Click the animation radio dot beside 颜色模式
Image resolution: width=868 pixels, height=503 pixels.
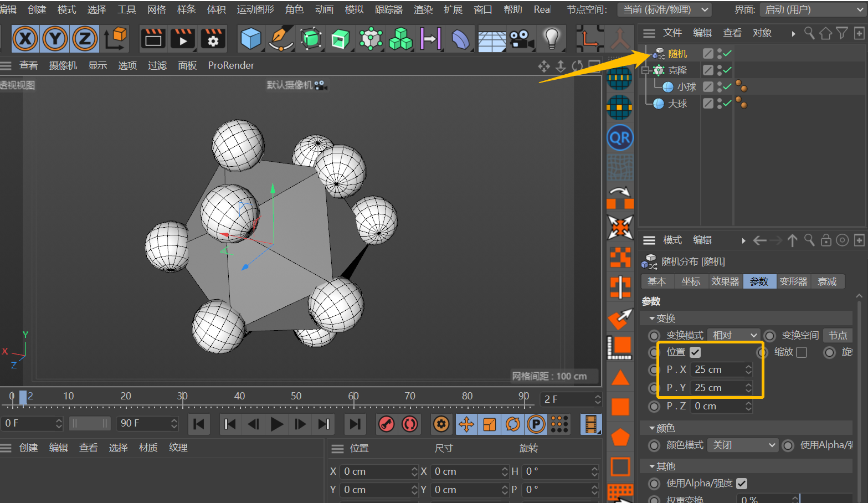pos(654,445)
